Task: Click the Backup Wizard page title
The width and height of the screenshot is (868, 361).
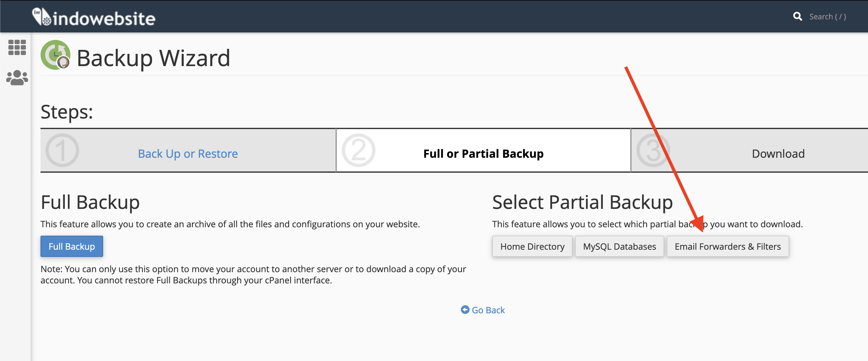Action: tap(153, 58)
